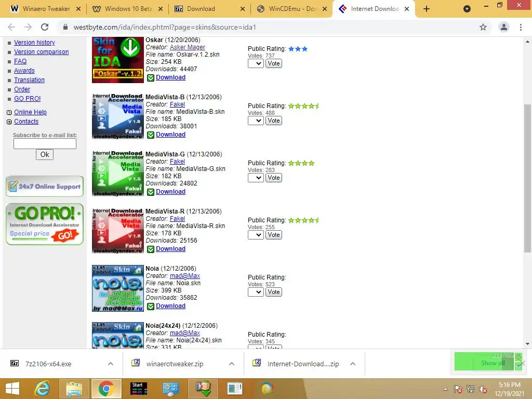Submit Oskar vote with Vote button
Viewport: 532px width, 399px height.
click(273, 63)
